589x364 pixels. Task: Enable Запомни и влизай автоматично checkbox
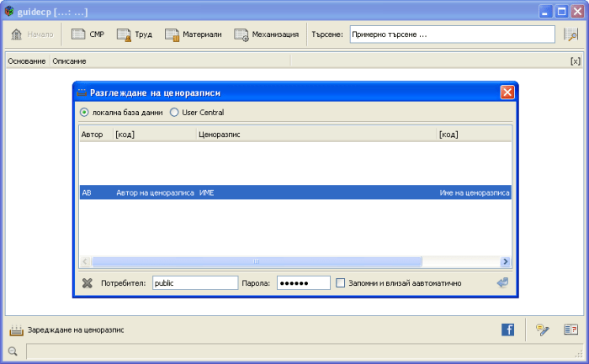coord(340,283)
